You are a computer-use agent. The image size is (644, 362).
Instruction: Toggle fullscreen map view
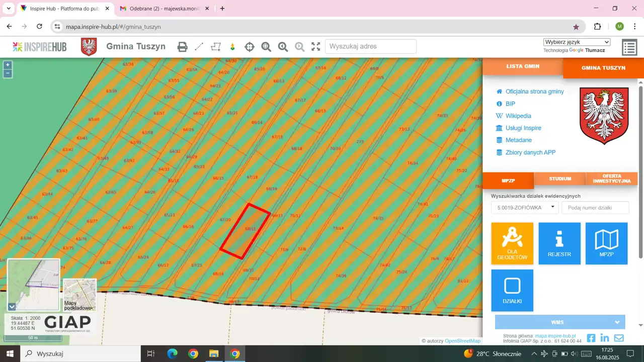pos(316,47)
